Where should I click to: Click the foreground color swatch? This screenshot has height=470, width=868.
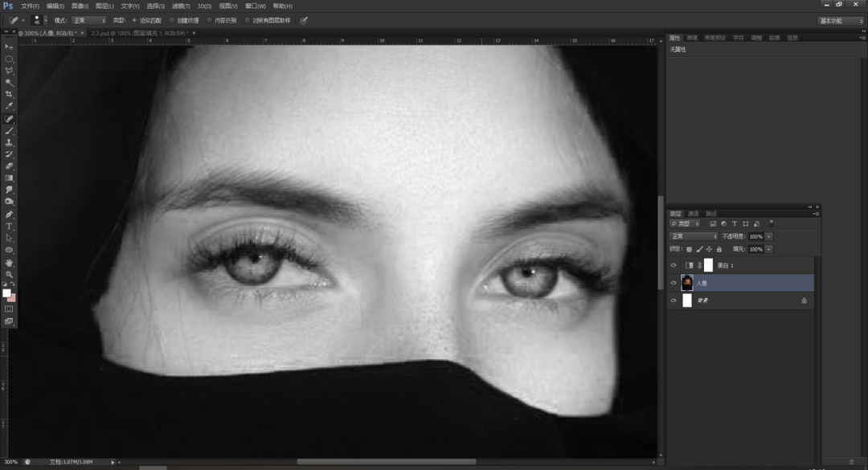[x=6, y=293]
